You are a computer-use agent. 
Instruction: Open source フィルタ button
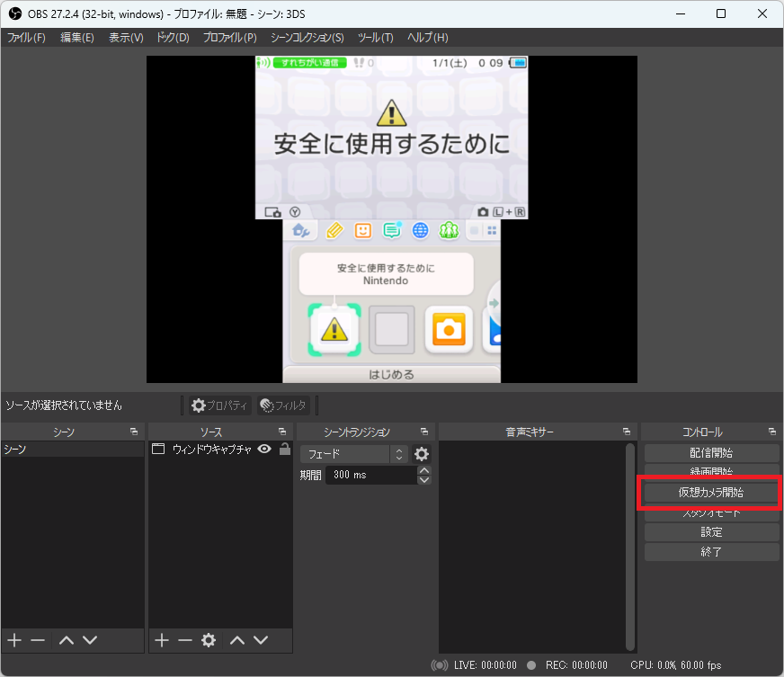(283, 405)
